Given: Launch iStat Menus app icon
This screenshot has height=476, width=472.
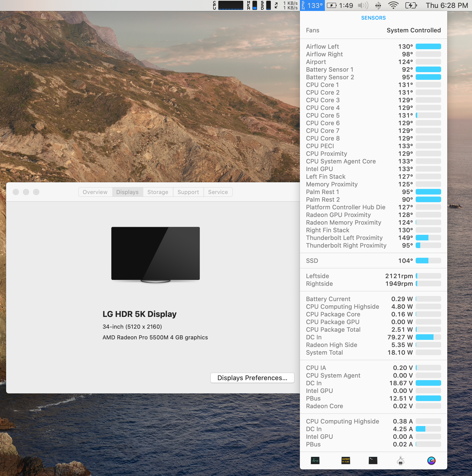Looking at the screenshot, I should pyautogui.click(x=431, y=460).
